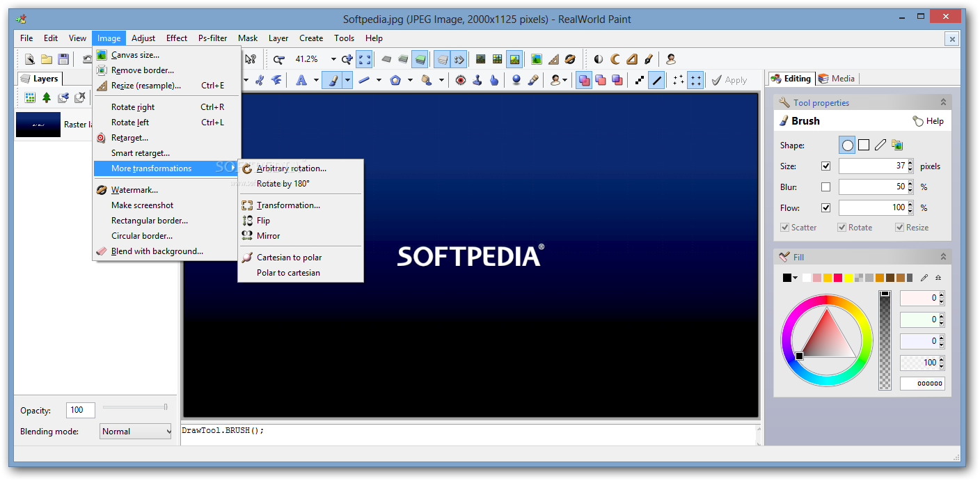The width and height of the screenshot is (980, 481).
Task: Click the eyedropper icon in Fill panel
Action: tap(924, 278)
